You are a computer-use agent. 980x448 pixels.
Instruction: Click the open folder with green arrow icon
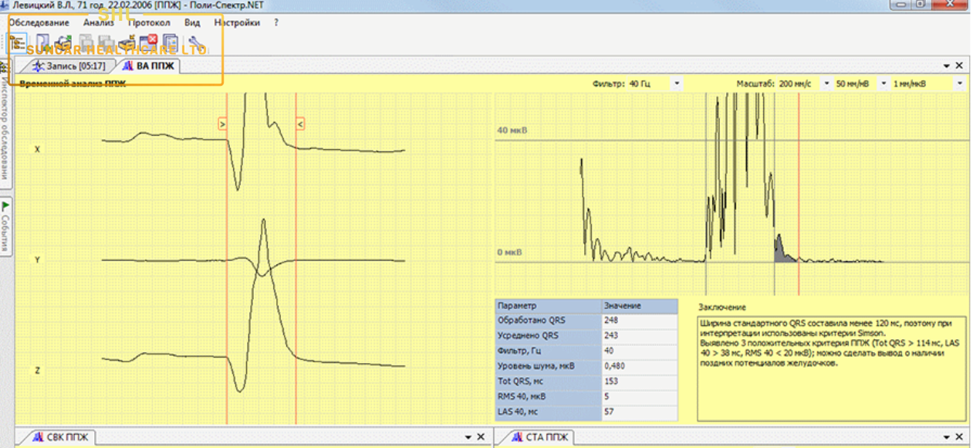63,42
